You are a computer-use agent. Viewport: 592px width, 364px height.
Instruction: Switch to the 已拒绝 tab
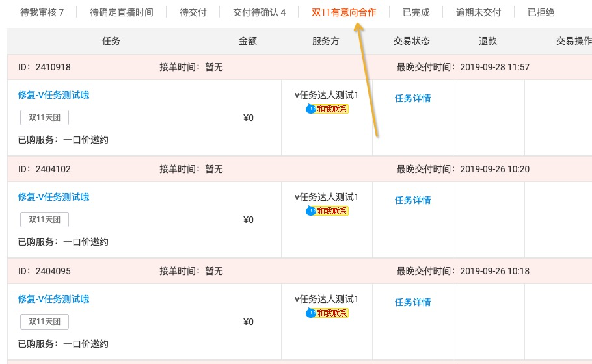541,12
